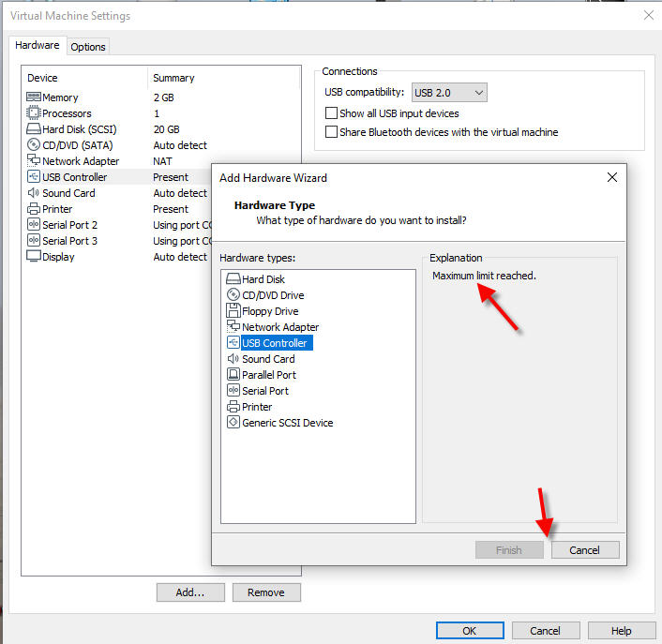Select Serial Port in wizard list
662x644 pixels.
click(264, 391)
